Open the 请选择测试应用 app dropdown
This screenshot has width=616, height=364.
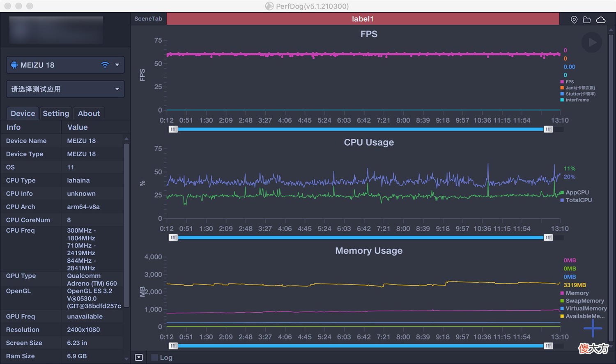point(65,89)
